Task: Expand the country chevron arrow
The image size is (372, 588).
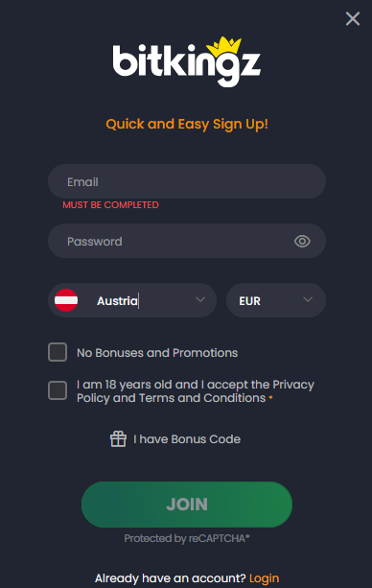Action: click(200, 299)
